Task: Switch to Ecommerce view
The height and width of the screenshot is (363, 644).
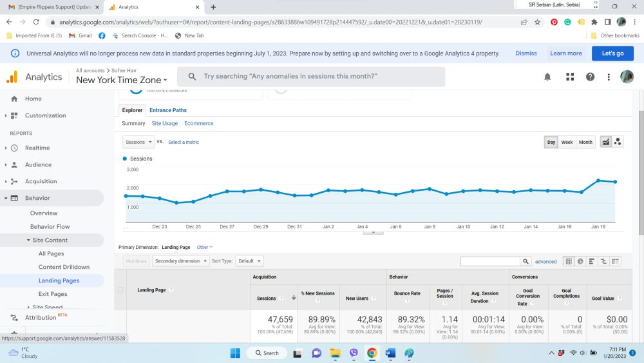Action: click(x=199, y=123)
